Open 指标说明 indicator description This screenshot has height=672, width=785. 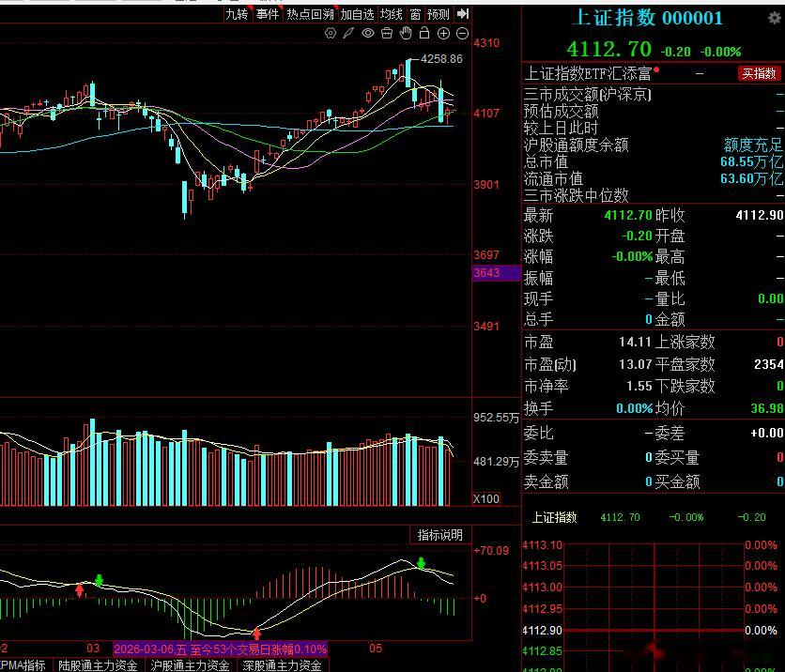coord(440,535)
